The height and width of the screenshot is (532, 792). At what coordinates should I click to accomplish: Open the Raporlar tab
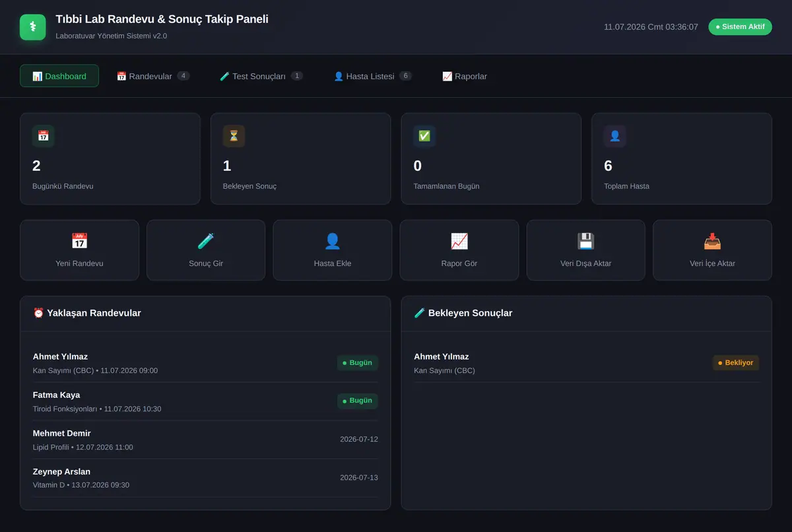click(465, 76)
